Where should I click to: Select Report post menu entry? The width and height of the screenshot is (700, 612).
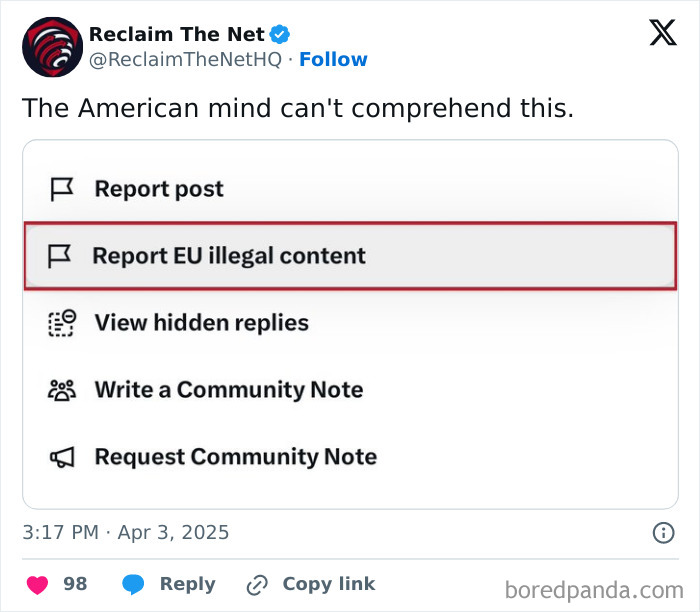coord(159,189)
